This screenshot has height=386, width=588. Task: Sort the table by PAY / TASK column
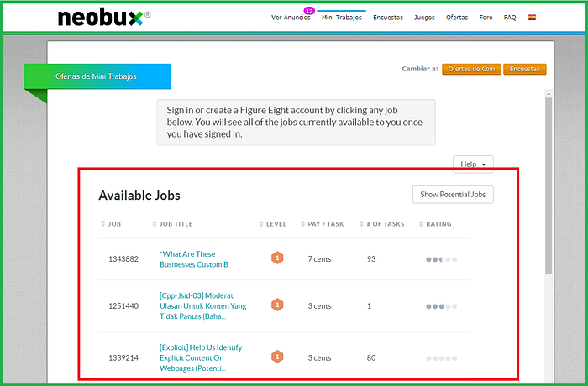tap(323, 224)
